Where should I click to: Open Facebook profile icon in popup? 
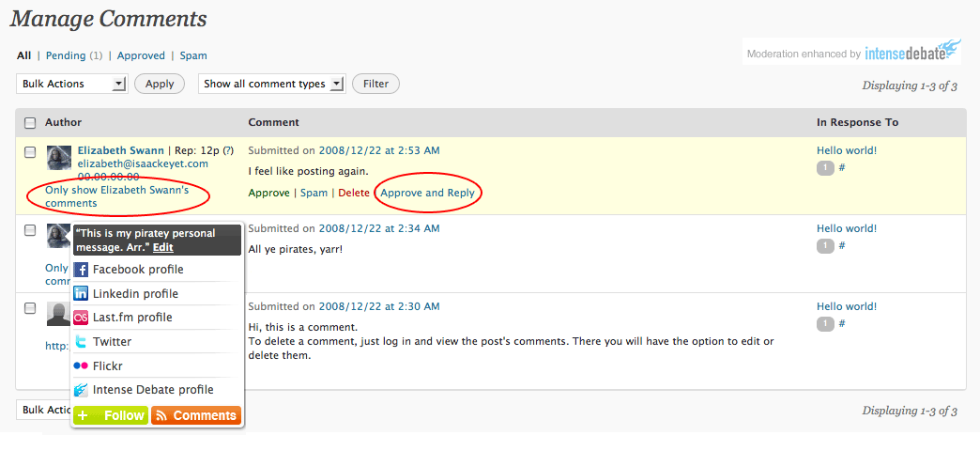pyautogui.click(x=82, y=270)
